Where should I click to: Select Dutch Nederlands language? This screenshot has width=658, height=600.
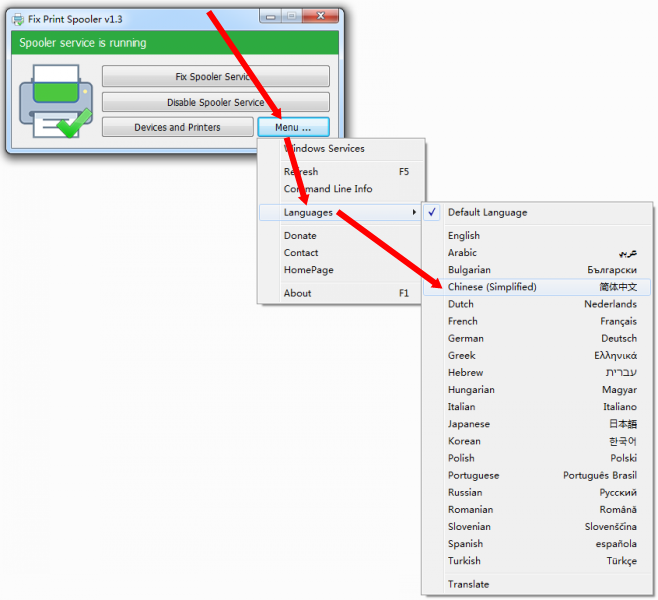click(537, 305)
